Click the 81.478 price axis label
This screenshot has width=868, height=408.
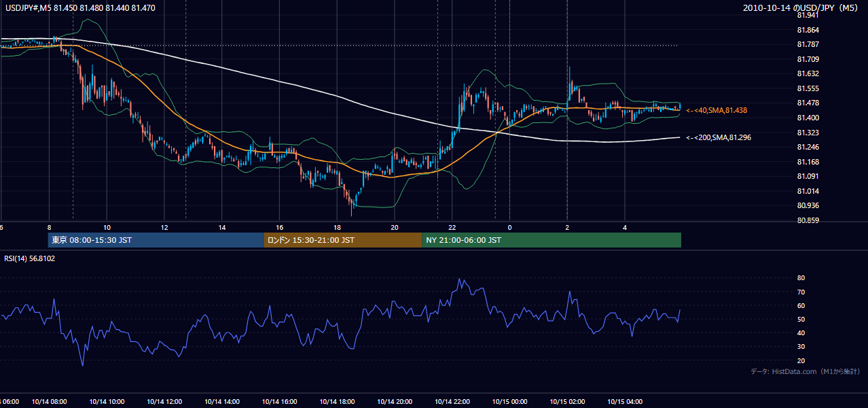pyautogui.click(x=808, y=103)
